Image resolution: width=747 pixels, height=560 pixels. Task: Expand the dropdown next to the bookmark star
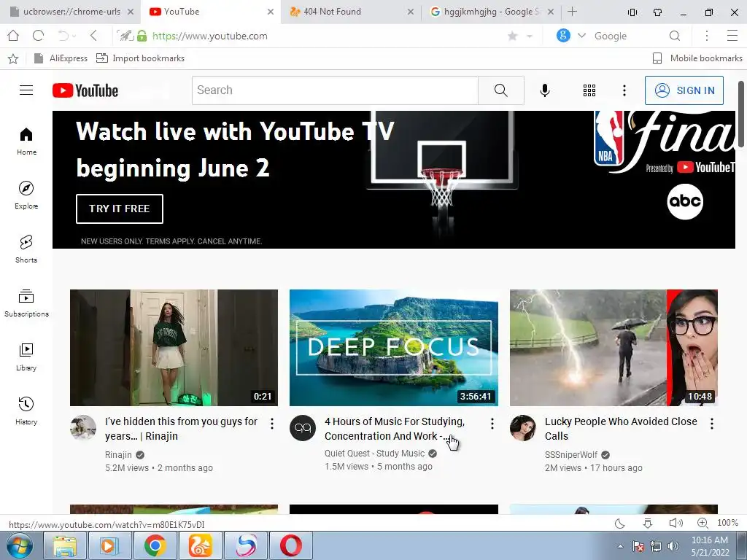(530, 36)
